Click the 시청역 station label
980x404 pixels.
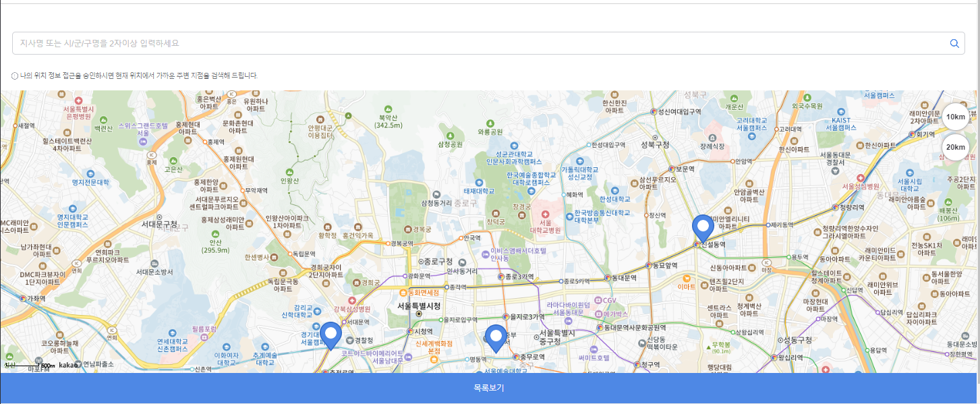[424, 331]
